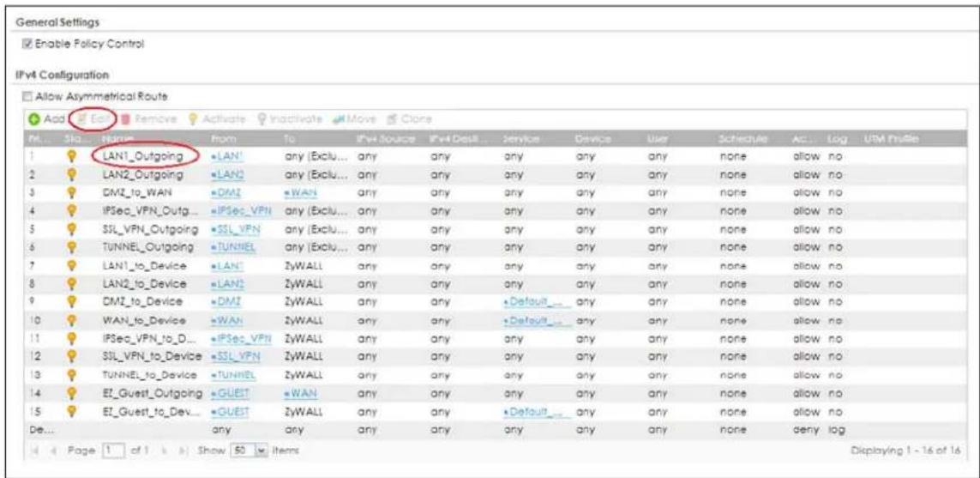Toggle Allow Asymmetrical Route checkbox

pyautogui.click(x=26, y=96)
